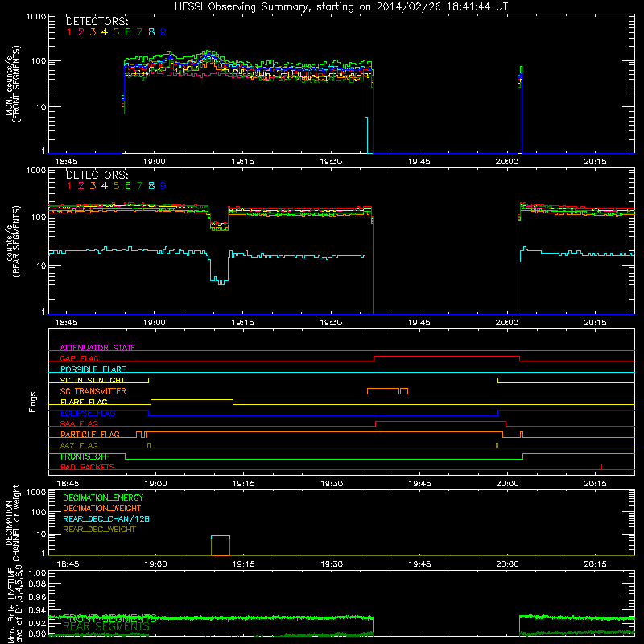Click the SAA FLAG label
Viewport: 644px width, 644px height.
click(x=79, y=423)
